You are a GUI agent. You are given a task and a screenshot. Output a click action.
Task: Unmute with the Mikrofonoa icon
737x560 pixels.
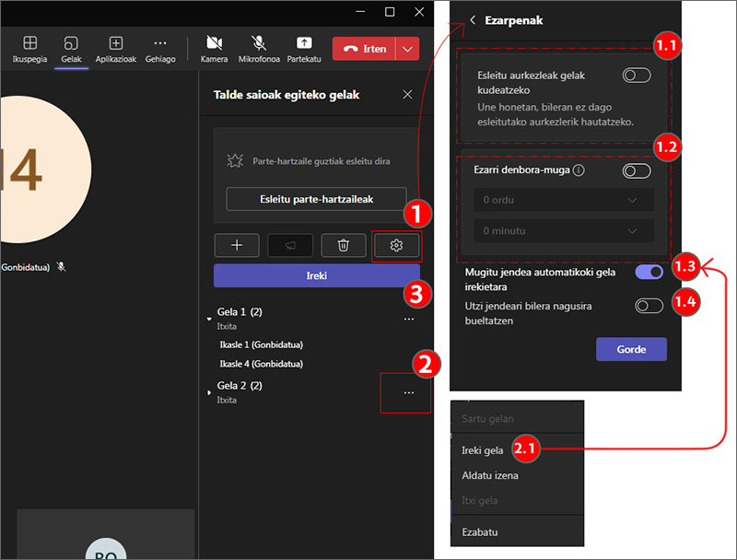[259, 43]
